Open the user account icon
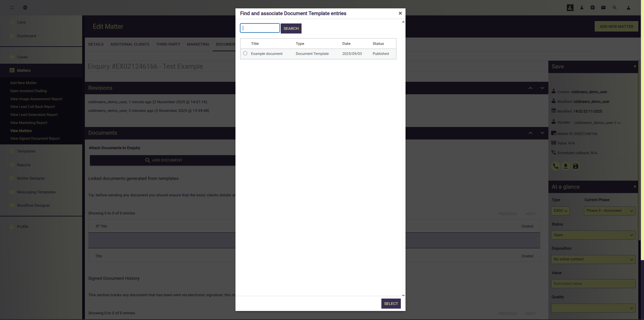Viewport: 644px width, 320px height. tap(629, 8)
